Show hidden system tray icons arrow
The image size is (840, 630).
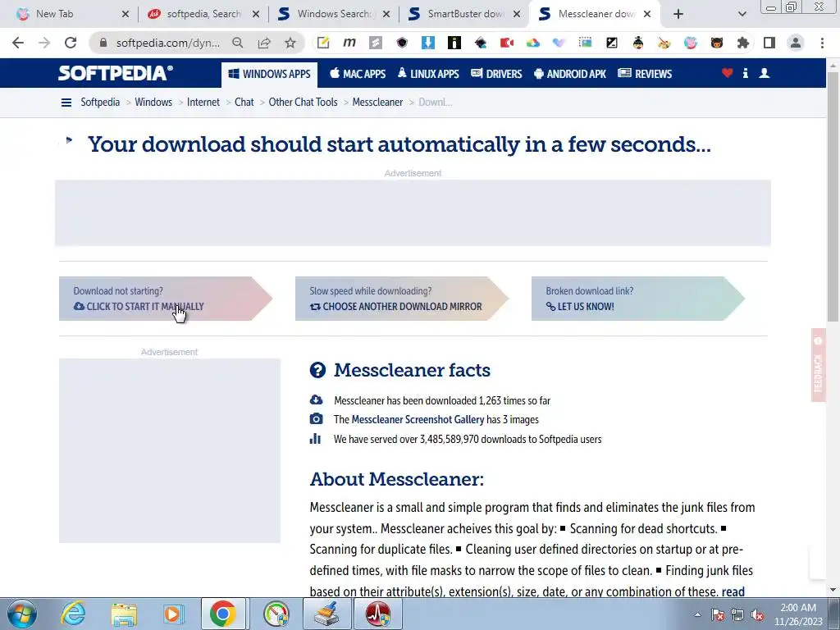[x=697, y=614]
